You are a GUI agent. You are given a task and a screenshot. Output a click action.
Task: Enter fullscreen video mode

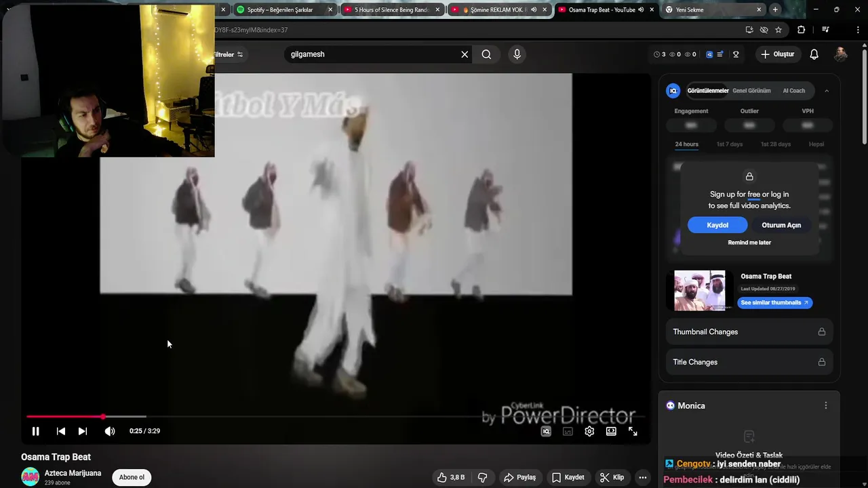click(x=633, y=431)
